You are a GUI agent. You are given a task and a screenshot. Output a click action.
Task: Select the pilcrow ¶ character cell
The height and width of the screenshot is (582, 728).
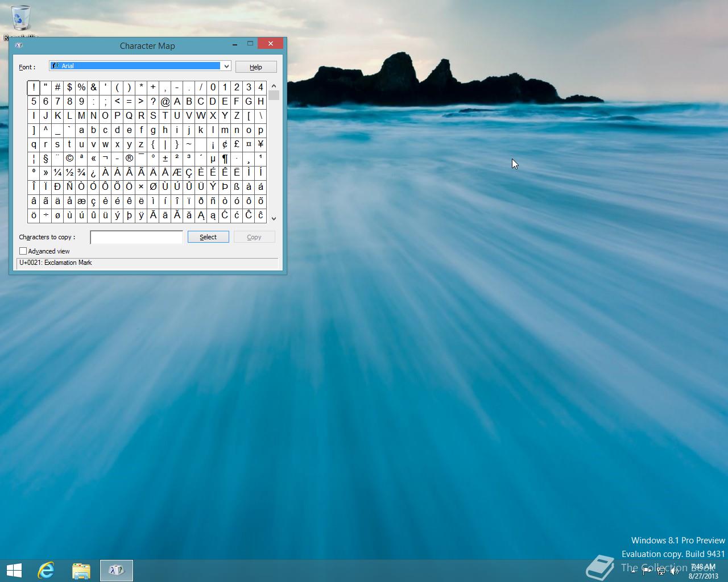pos(225,159)
